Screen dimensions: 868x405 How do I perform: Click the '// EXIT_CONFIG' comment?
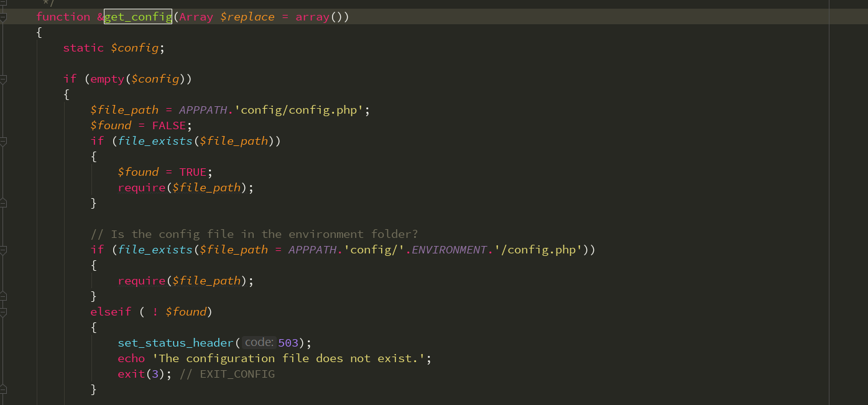click(x=227, y=374)
